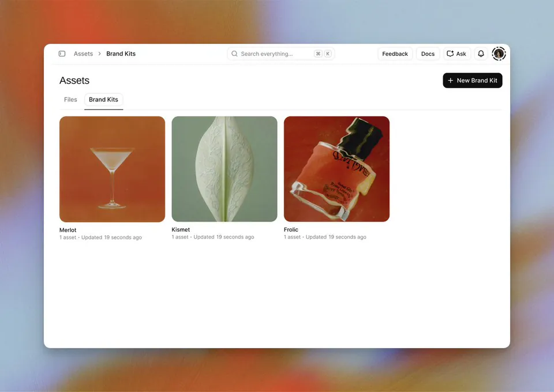Open the Kismet brand kit thumbnail
Image resolution: width=554 pixels, height=392 pixels.
tap(224, 169)
